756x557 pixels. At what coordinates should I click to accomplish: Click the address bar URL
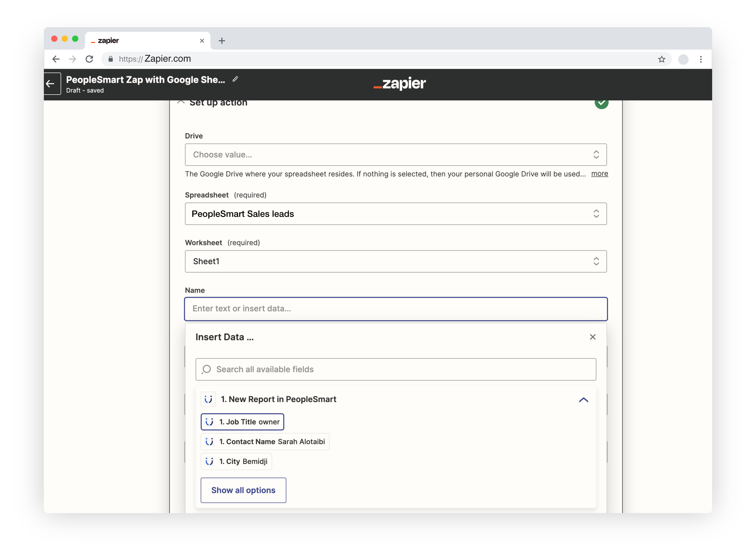click(155, 59)
